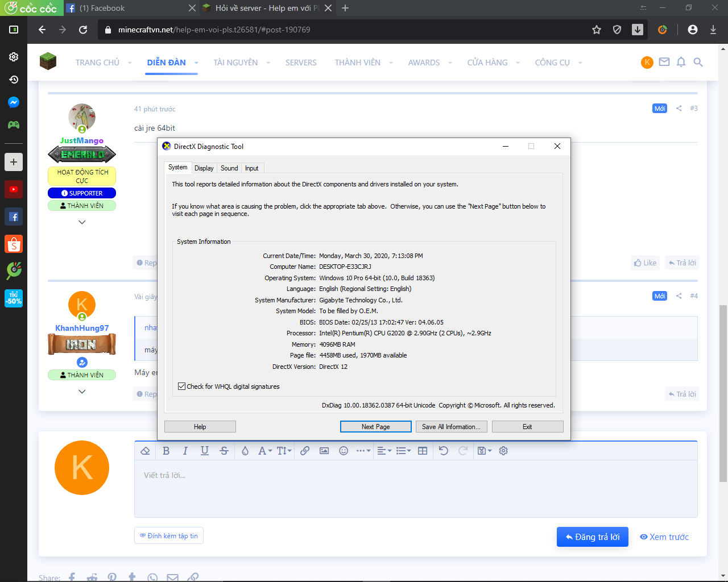Switch to the Display tab in DxDiag
This screenshot has width=728, height=582.
pyautogui.click(x=204, y=168)
